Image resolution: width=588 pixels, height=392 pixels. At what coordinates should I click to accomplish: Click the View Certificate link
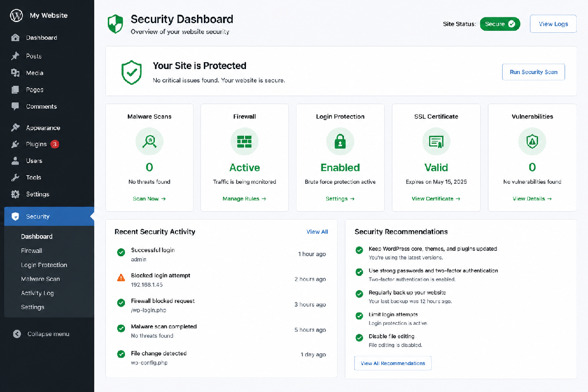[436, 199]
